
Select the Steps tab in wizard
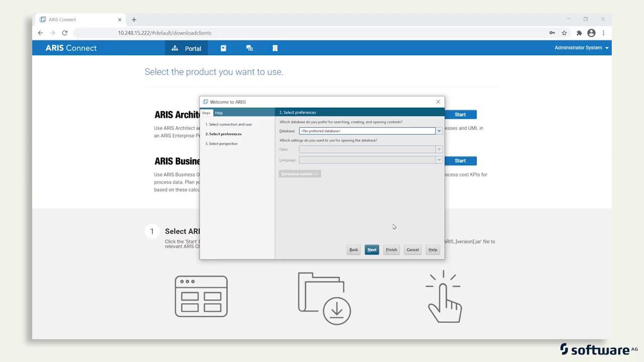pos(206,113)
